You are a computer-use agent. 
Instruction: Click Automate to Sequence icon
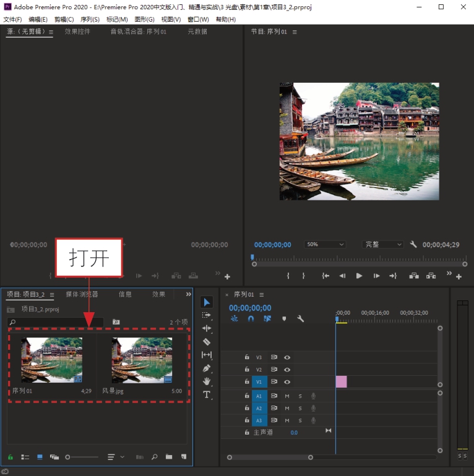(x=140, y=457)
